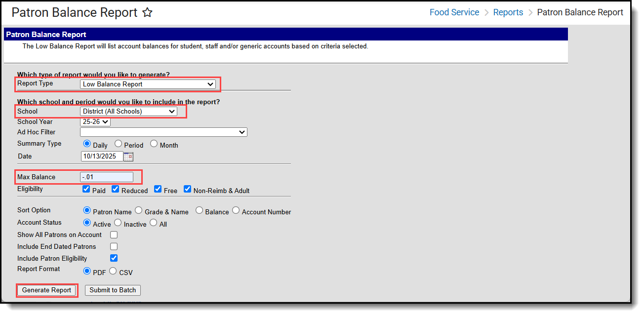Choose PDF report format
This screenshot has height=316, width=644.
[x=87, y=271]
